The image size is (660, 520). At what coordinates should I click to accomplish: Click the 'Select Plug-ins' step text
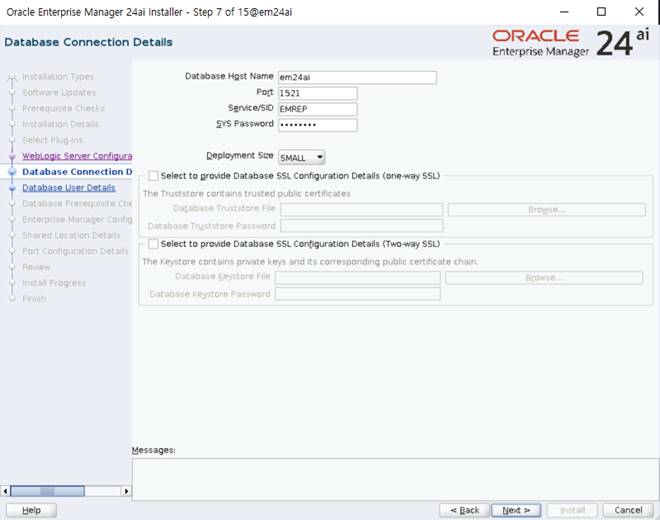tap(52, 140)
